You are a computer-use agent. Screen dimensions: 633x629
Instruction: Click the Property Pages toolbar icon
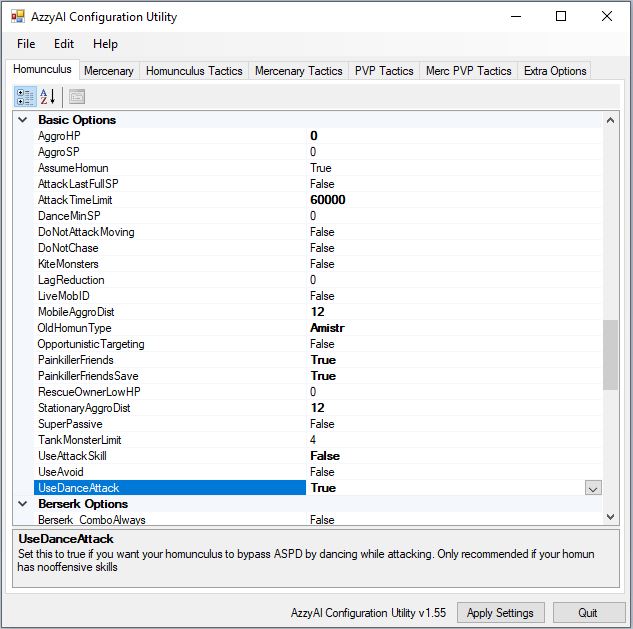tap(77, 97)
